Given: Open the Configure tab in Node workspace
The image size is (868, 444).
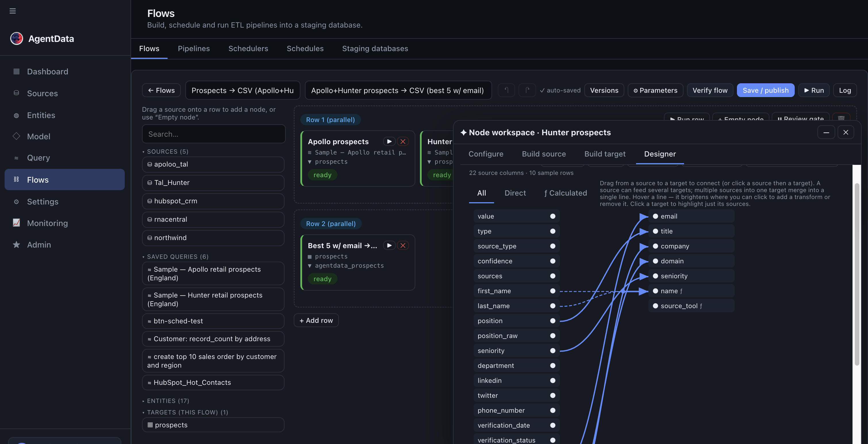Looking at the screenshot, I should coord(486,154).
